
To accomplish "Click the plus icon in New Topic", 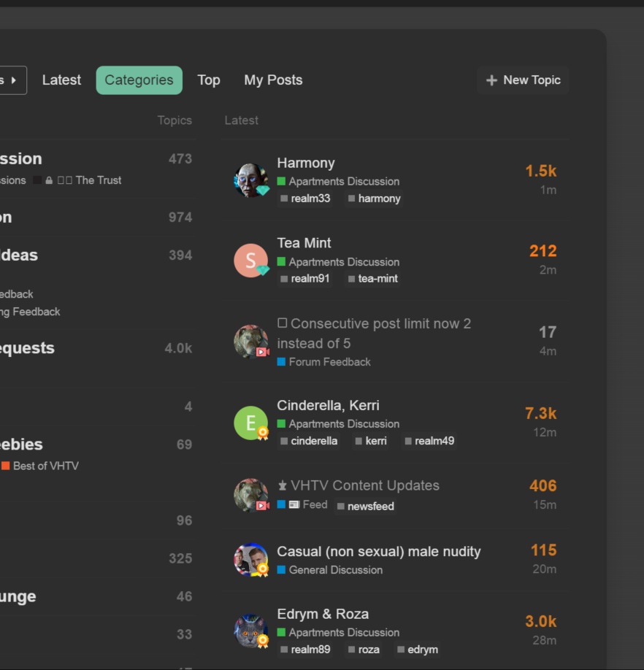I will point(491,80).
